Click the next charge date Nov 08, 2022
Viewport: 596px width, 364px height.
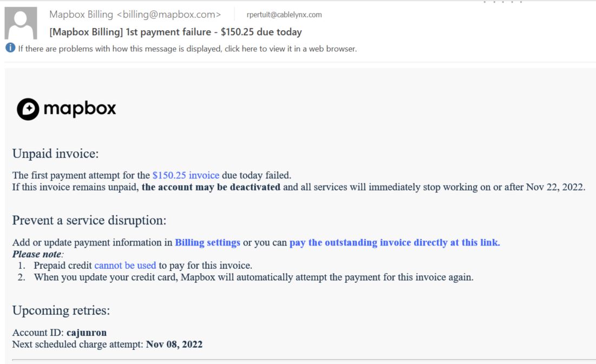(174, 344)
